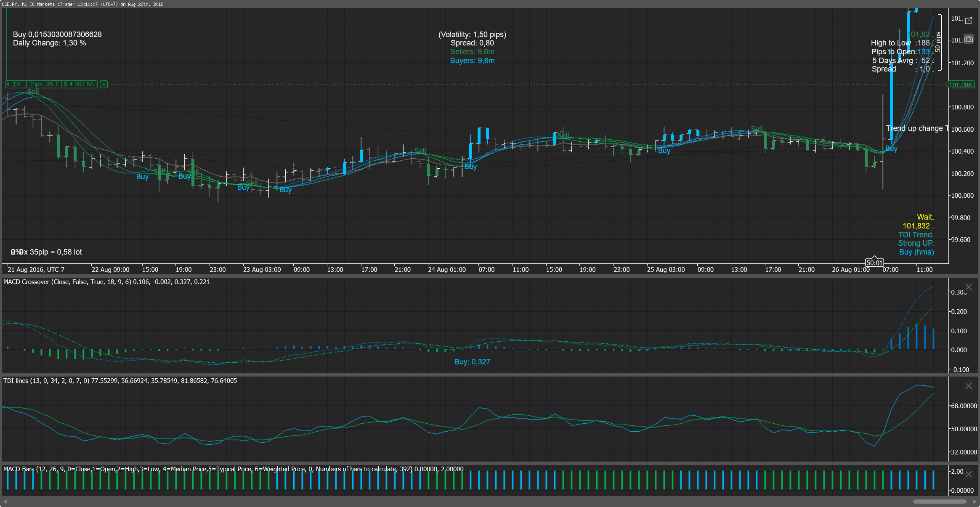The image size is (980, 507).
Task: Close the MACD Bars indicator panel
Action: [x=969, y=474]
